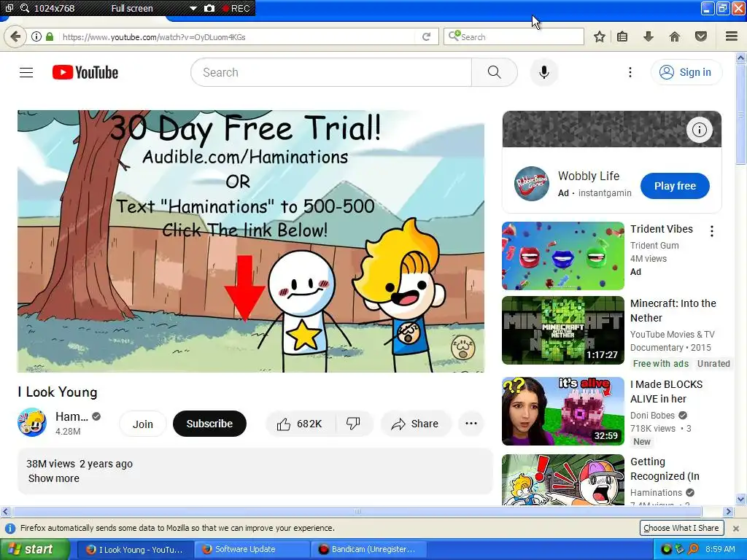
Task: Open the Trident Vibes video thumbnail
Action: click(x=563, y=256)
